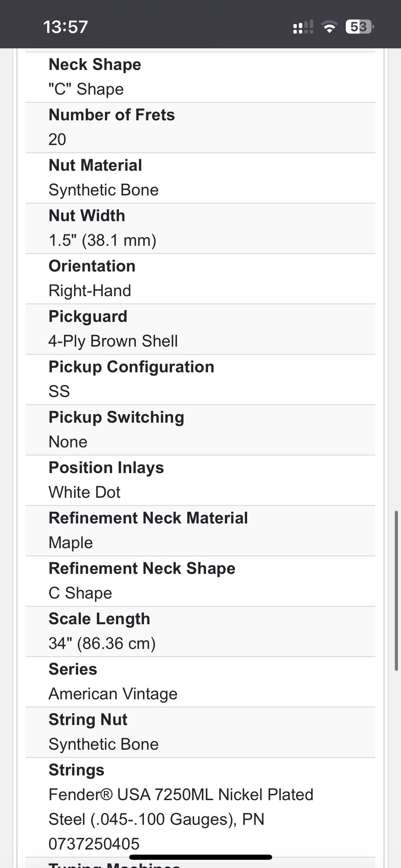The height and width of the screenshot is (868, 401).
Task: Click the page's vertical scrollbar thumb
Action: coord(396,590)
